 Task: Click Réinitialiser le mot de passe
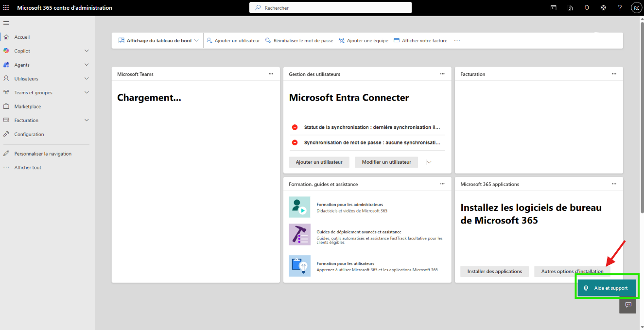[x=299, y=40]
